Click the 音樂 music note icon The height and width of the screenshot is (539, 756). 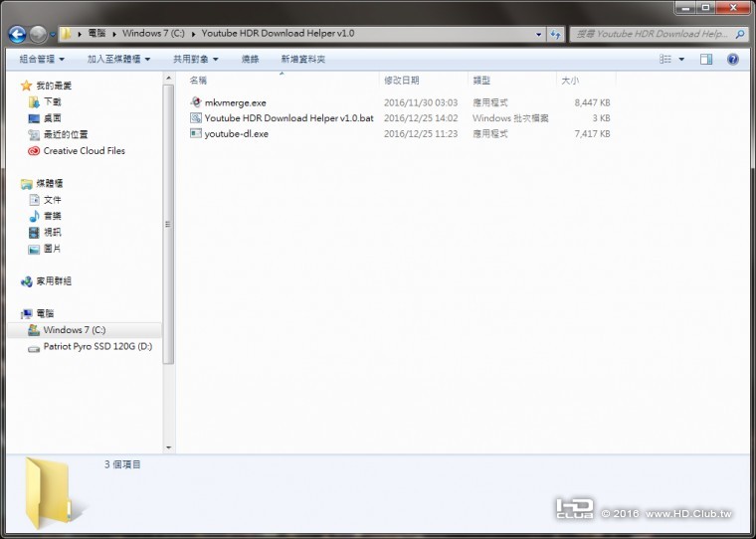(x=34, y=216)
